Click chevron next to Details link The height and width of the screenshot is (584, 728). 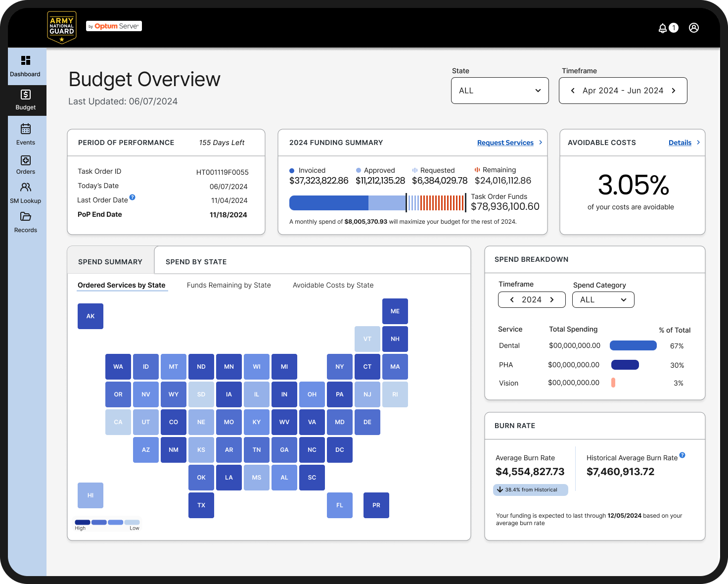click(698, 143)
